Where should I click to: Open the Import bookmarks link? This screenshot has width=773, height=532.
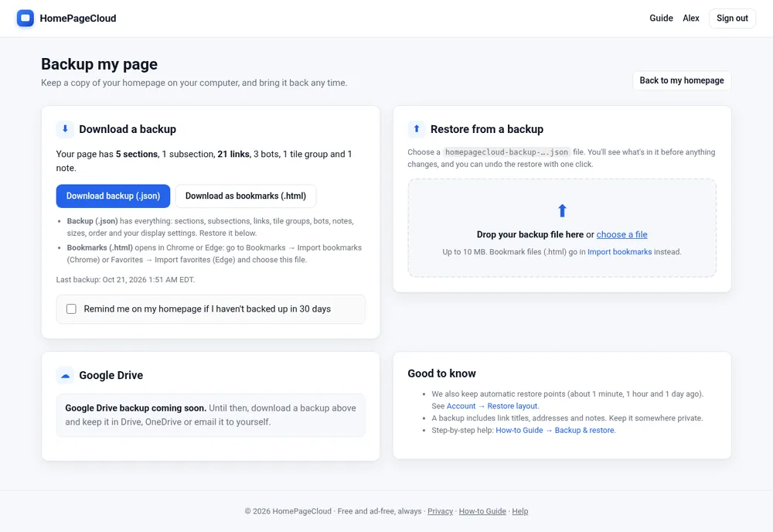(619, 252)
